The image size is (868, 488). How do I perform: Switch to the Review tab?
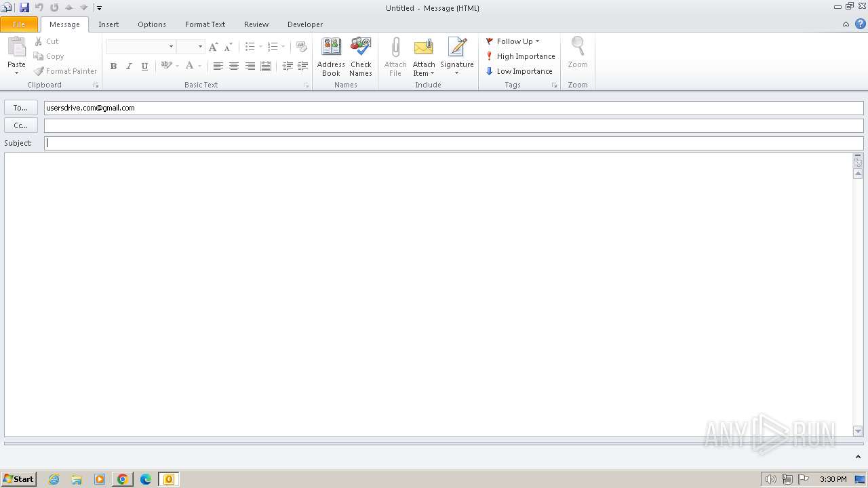[x=256, y=24]
